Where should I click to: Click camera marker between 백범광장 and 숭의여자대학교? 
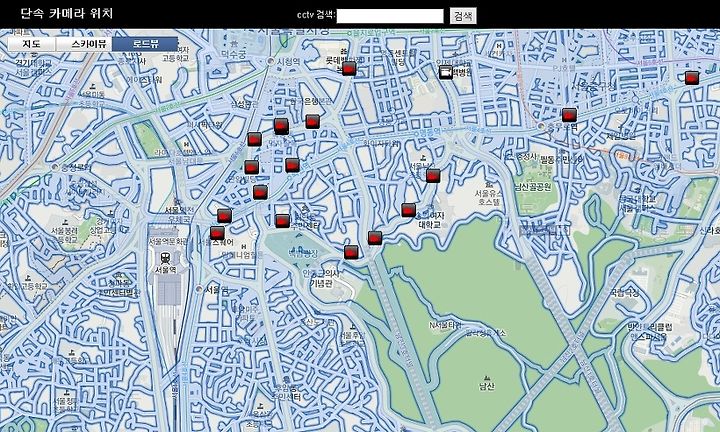[375, 238]
